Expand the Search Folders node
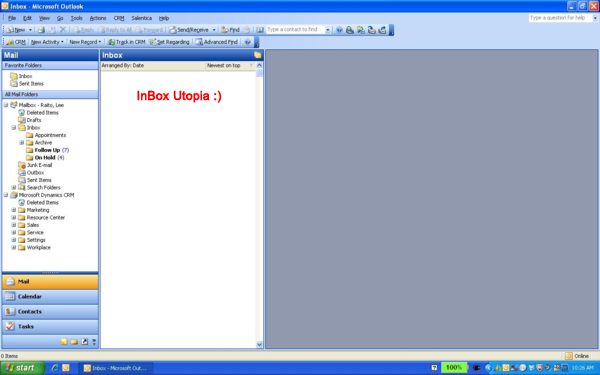This screenshot has width=600, height=375. pos(14,188)
